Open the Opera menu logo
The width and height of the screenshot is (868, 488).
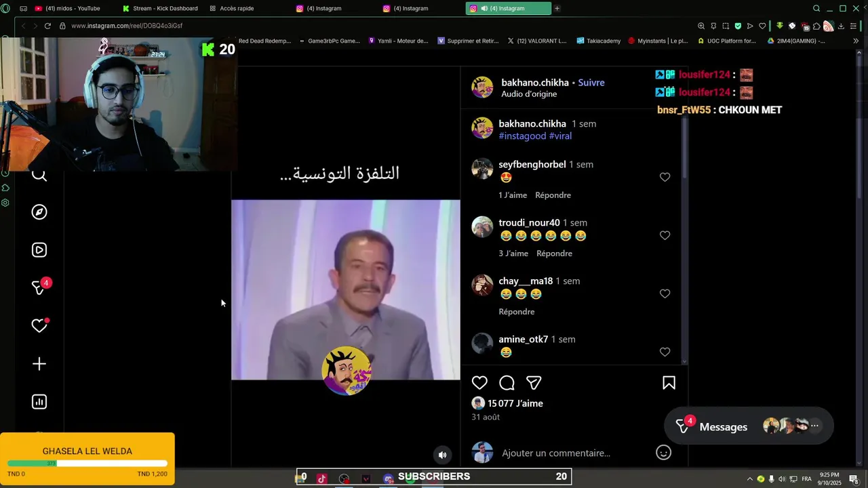(x=5, y=8)
